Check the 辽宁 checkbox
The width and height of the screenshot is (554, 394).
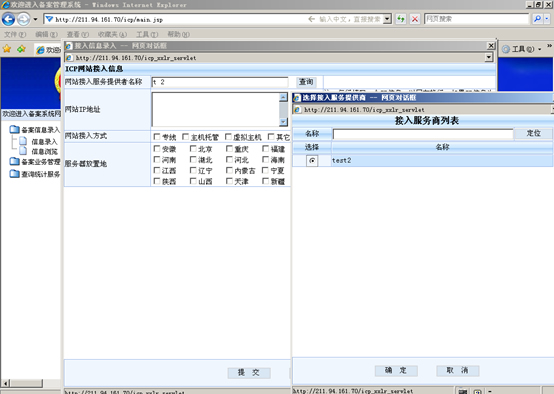pos(193,170)
